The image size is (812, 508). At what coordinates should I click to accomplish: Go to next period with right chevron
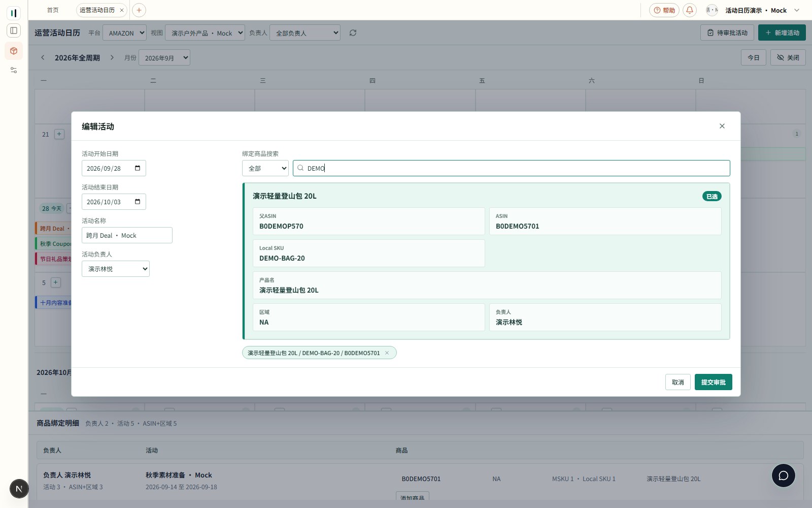click(112, 58)
